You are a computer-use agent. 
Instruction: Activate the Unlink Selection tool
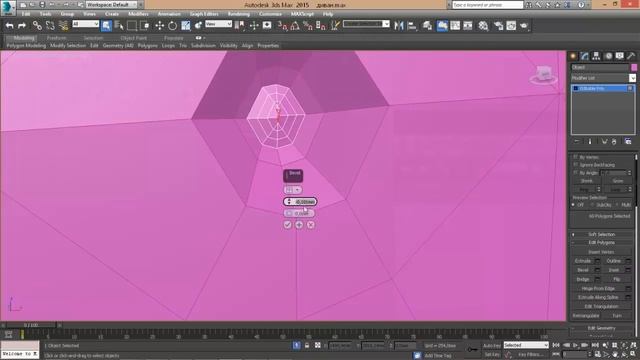[x=50, y=25]
